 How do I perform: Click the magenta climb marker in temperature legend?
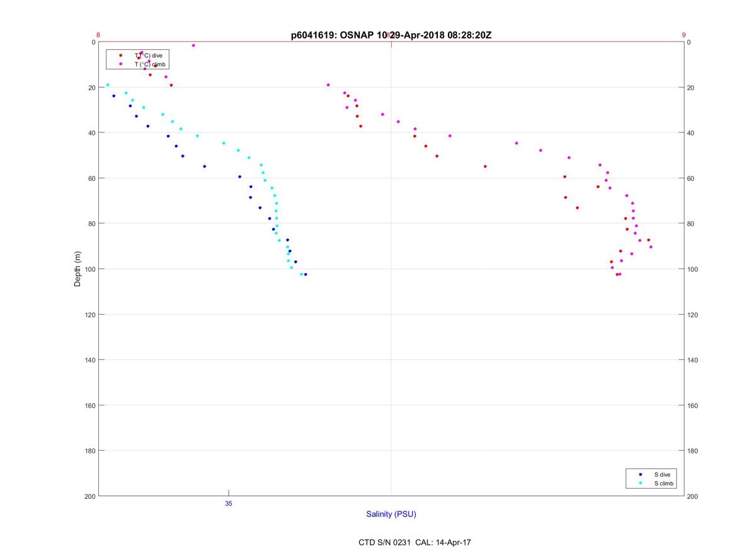120,64
